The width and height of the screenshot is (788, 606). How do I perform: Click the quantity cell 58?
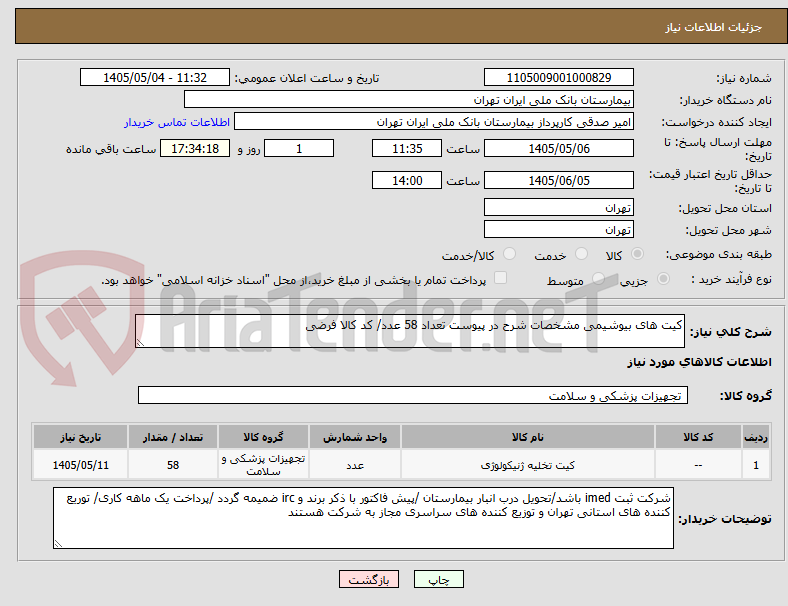click(x=173, y=465)
